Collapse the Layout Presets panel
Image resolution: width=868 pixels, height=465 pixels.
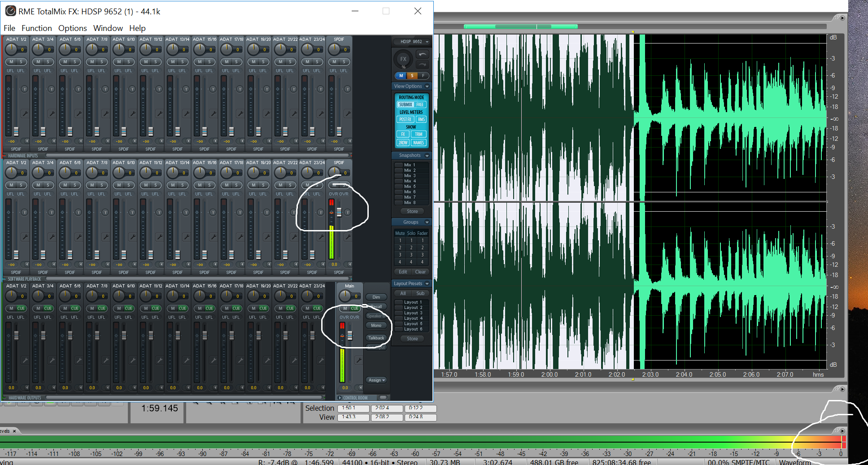pos(427,284)
